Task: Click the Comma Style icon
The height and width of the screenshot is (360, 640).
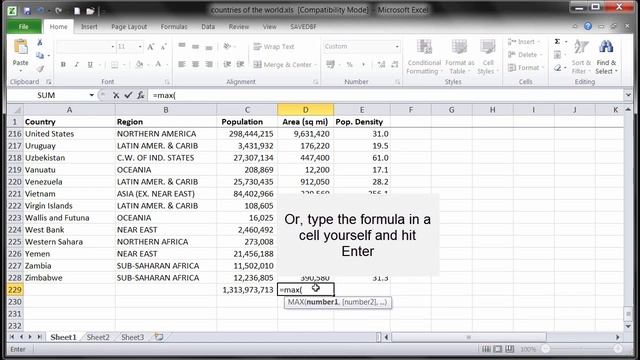Action: [x=363, y=64]
